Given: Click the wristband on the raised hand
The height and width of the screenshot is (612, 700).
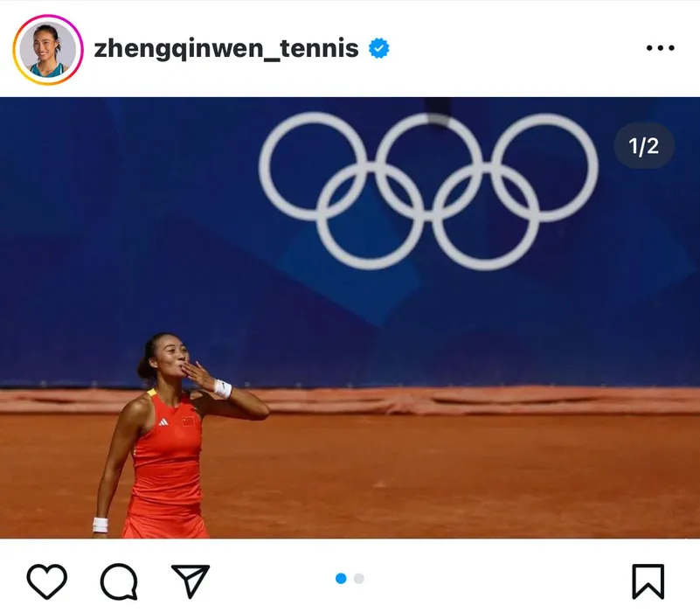Looking at the screenshot, I should point(223,389).
